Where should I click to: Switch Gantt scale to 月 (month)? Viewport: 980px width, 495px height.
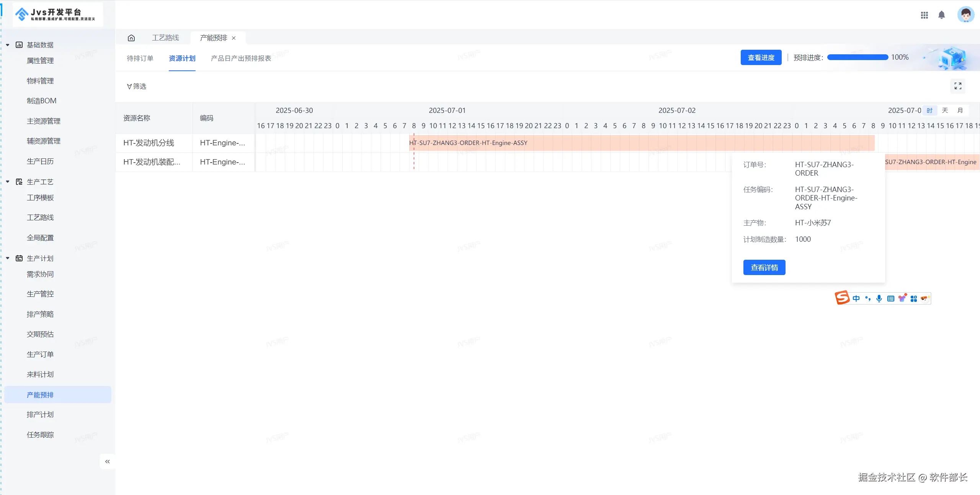click(960, 111)
